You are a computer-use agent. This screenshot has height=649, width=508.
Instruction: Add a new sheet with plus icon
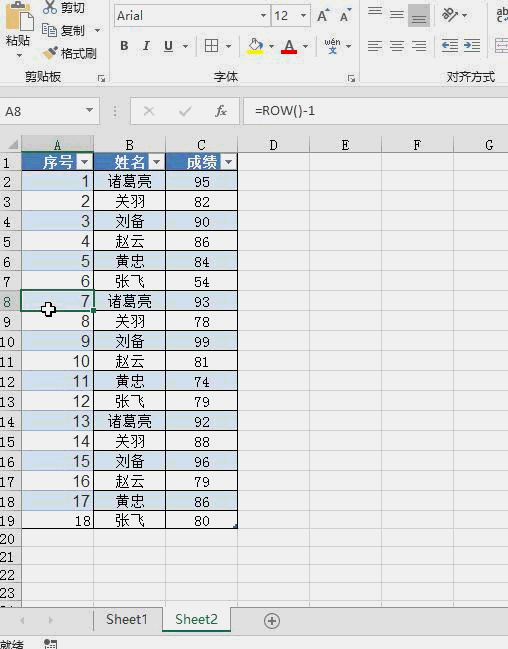272,620
